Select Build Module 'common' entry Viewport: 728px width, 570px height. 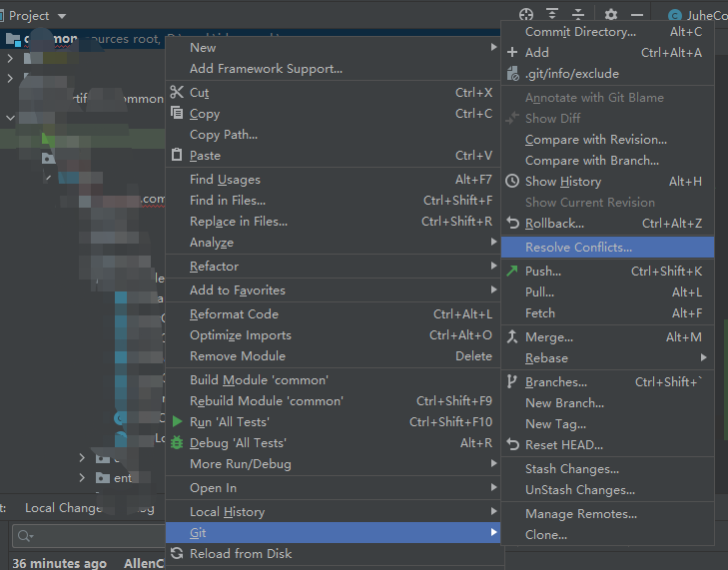[x=333, y=379]
